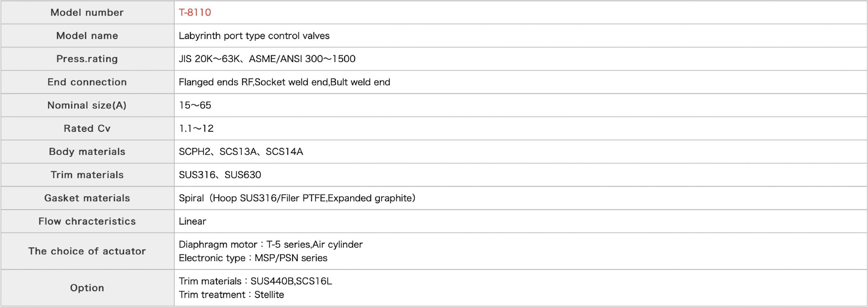
Task: Click the Model number header cell
Action: point(87,13)
